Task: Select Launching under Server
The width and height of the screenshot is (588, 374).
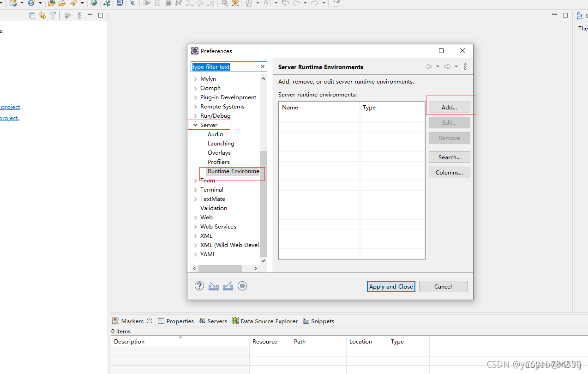Action: 221,144
